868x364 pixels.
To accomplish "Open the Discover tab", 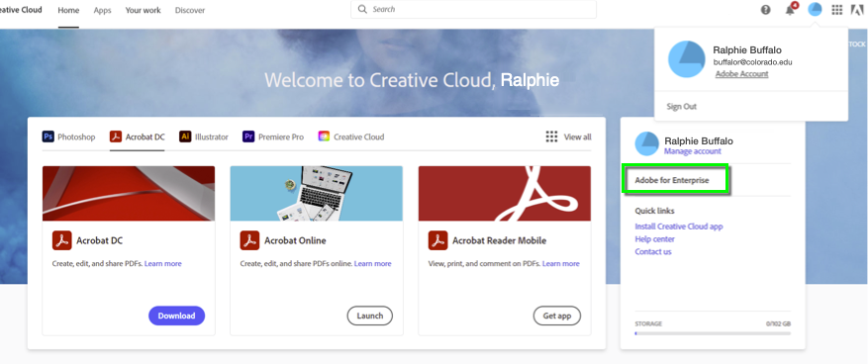I will (x=190, y=10).
